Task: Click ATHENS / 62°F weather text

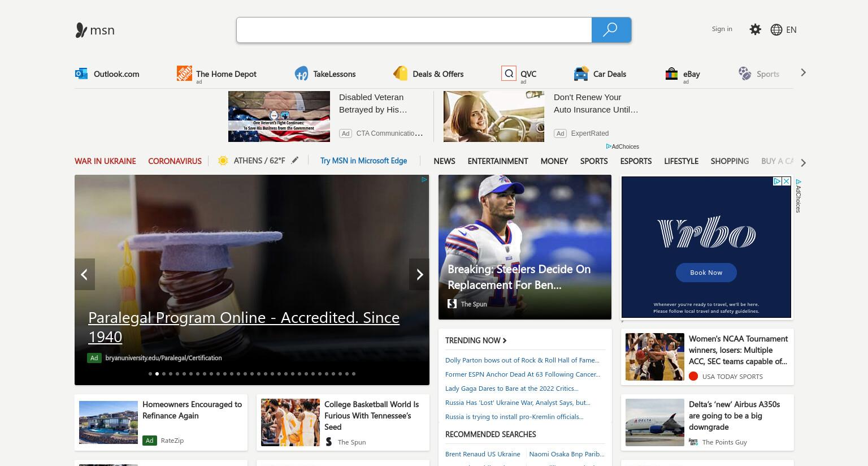Action: coord(259,161)
